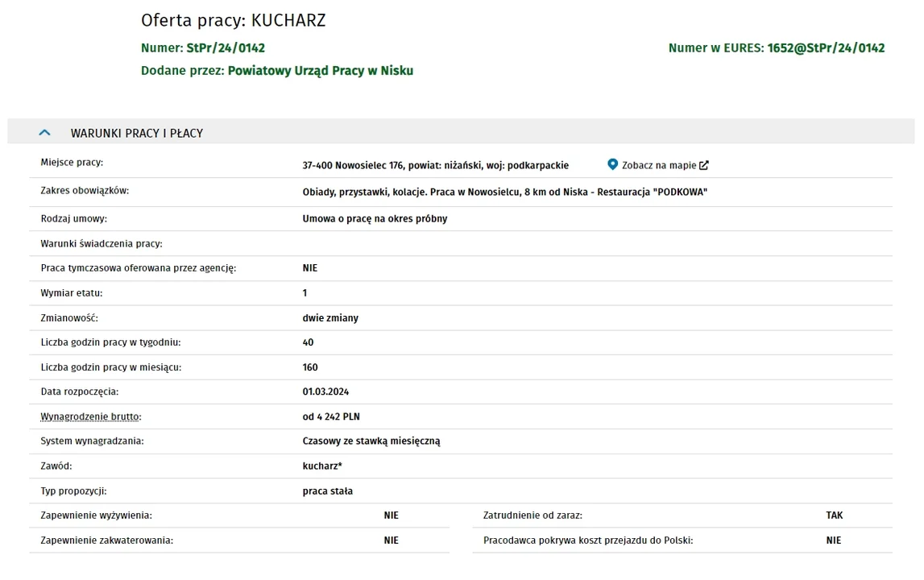The height and width of the screenshot is (580, 924).
Task: Click the praca stała proposal type value
Action: click(328, 491)
